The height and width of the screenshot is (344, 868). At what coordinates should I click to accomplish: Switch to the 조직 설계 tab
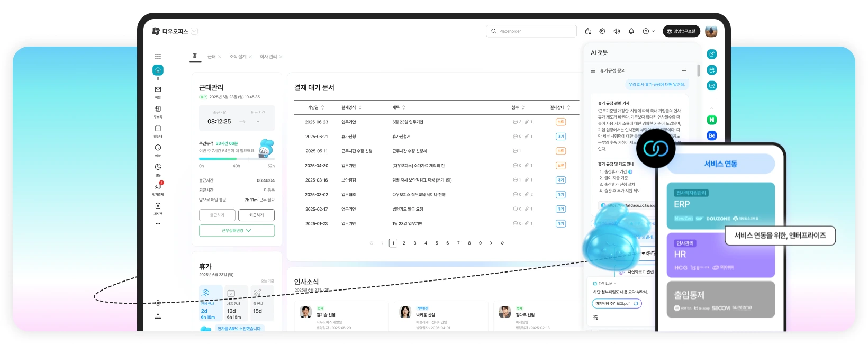[x=238, y=57]
